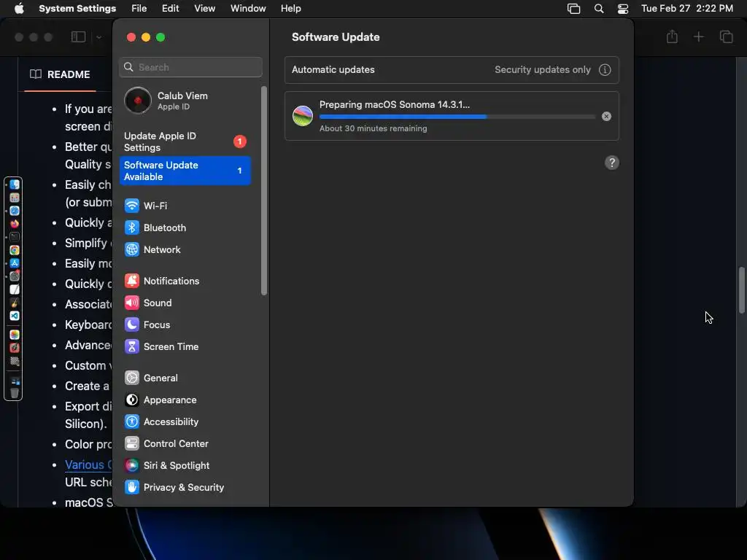
Task: Open Trash in the dock
Action: [15, 393]
